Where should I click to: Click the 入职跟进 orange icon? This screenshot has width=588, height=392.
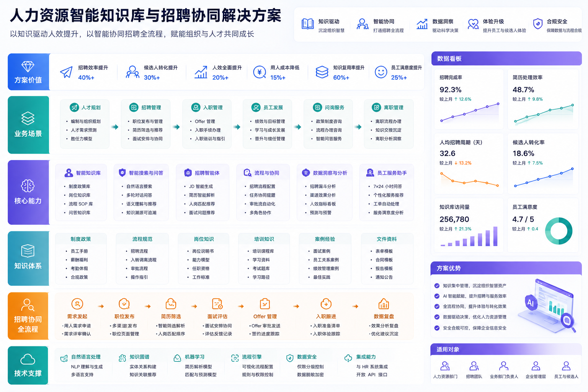(x=326, y=304)
